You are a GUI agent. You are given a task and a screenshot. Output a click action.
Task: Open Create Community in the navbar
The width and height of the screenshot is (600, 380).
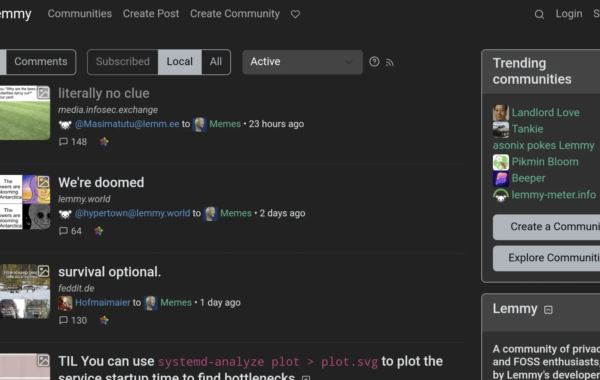pyautogui.click(x=235, y=14)
